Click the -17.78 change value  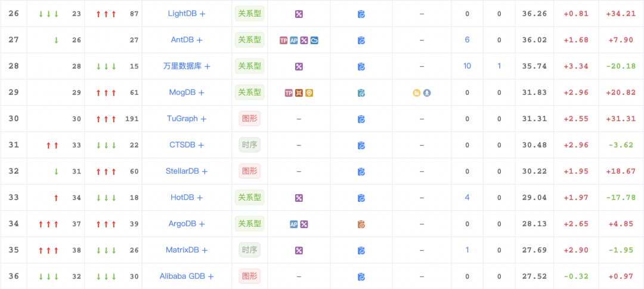tap(621, 198)
